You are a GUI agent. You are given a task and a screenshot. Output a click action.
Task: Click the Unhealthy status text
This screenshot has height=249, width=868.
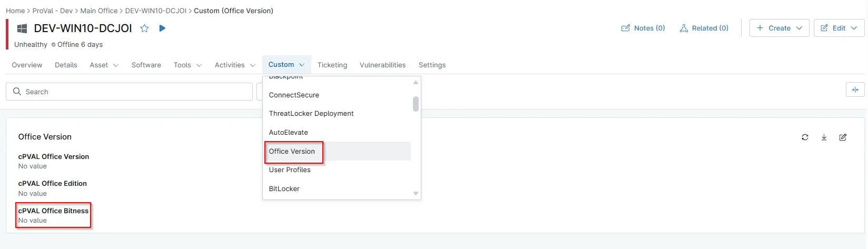point(31,45)
